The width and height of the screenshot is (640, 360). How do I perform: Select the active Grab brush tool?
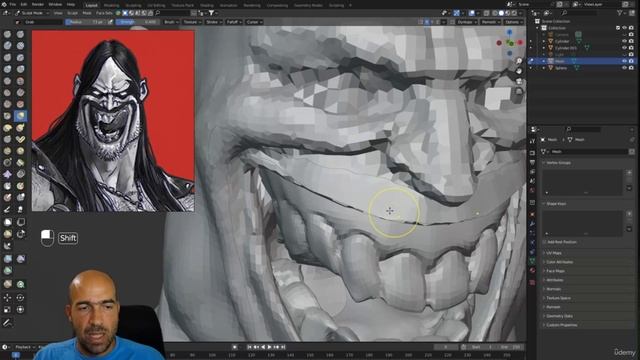point(20,116)
